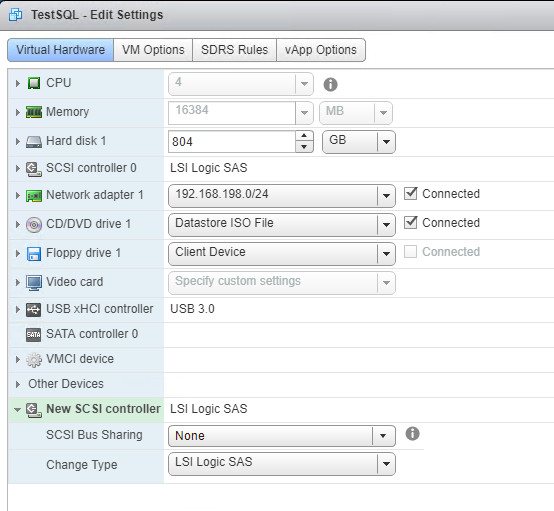Increase hard disk size with up stepper
The width and height of the screenshot is (554, 511).
pos(304,136)
